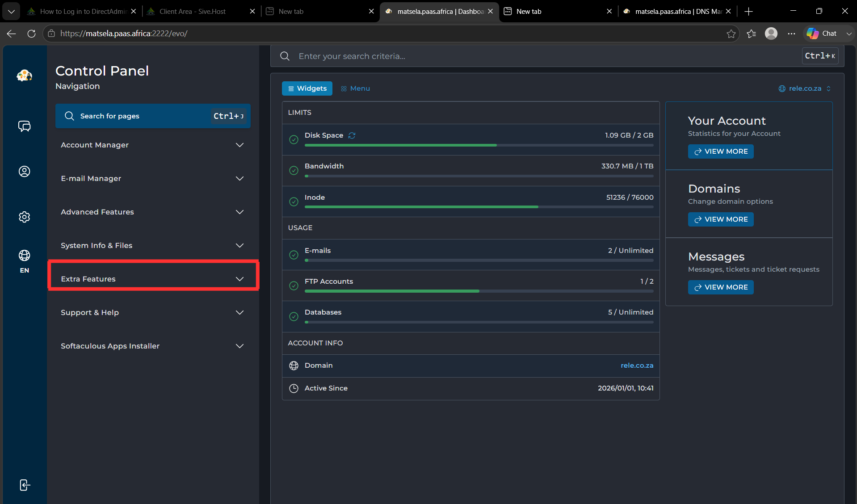Refresh Disk Space usage icon
The width and height of the screenshot is (857, 504).
click(x=352, y=135)
